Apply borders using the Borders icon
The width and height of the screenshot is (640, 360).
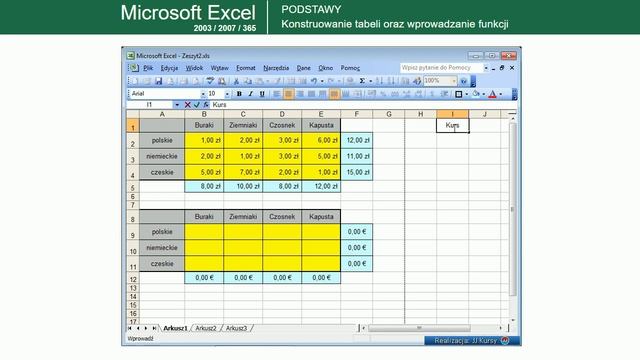point(458,94)
